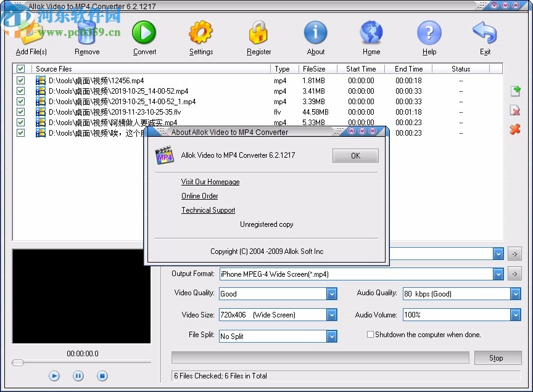Open the Visit Our Homepage link
The image size is (533, 392).
click(x=210, y=182)
